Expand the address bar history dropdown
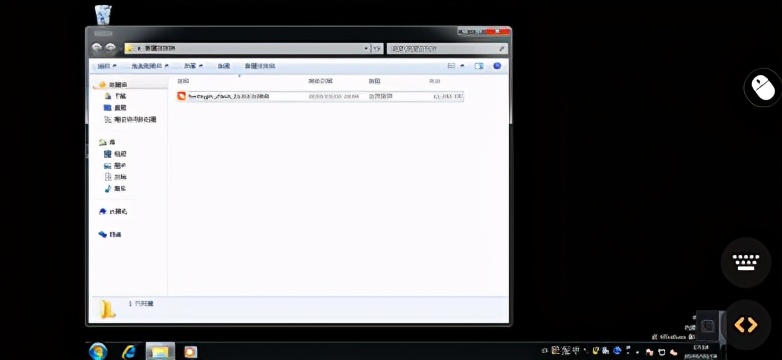 (x=367, y=48)
